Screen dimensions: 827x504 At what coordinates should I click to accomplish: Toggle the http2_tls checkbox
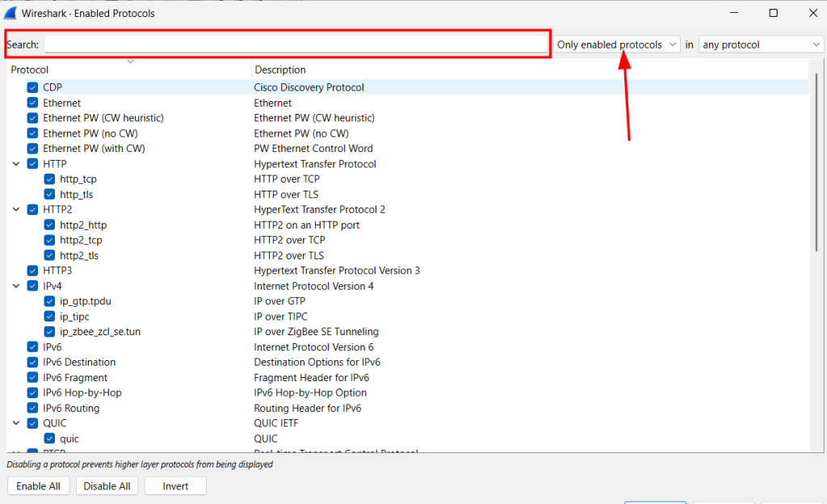click(x=49, y=255)
